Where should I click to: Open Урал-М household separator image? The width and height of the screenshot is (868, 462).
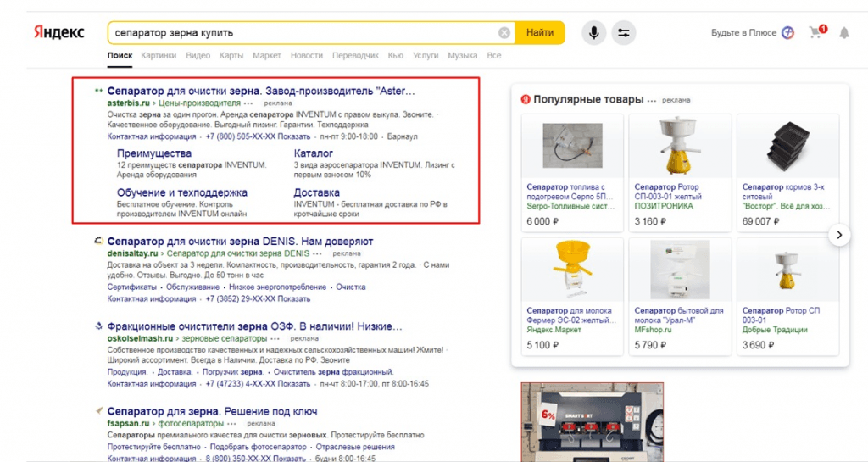click(x=680, y=270)
